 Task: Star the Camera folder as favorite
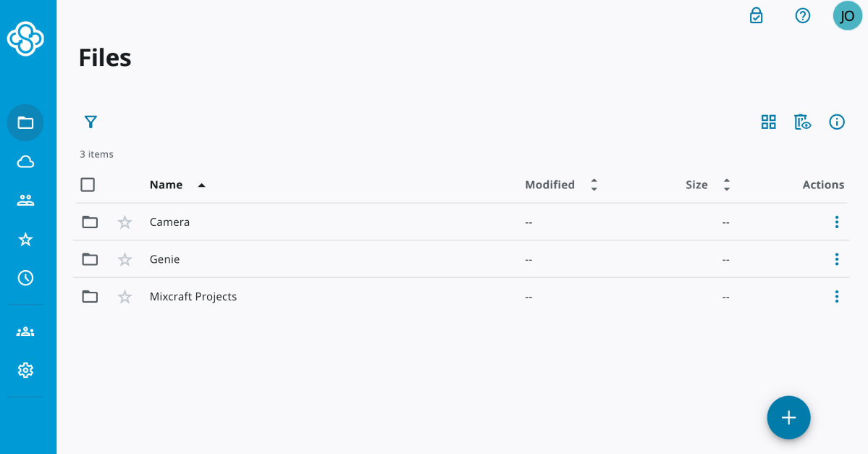(x=125, y=222)
